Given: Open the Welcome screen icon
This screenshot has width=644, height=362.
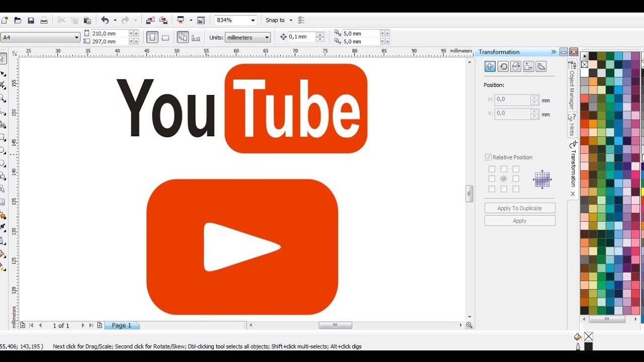Looking at the screenshot, I should point(201,20).
